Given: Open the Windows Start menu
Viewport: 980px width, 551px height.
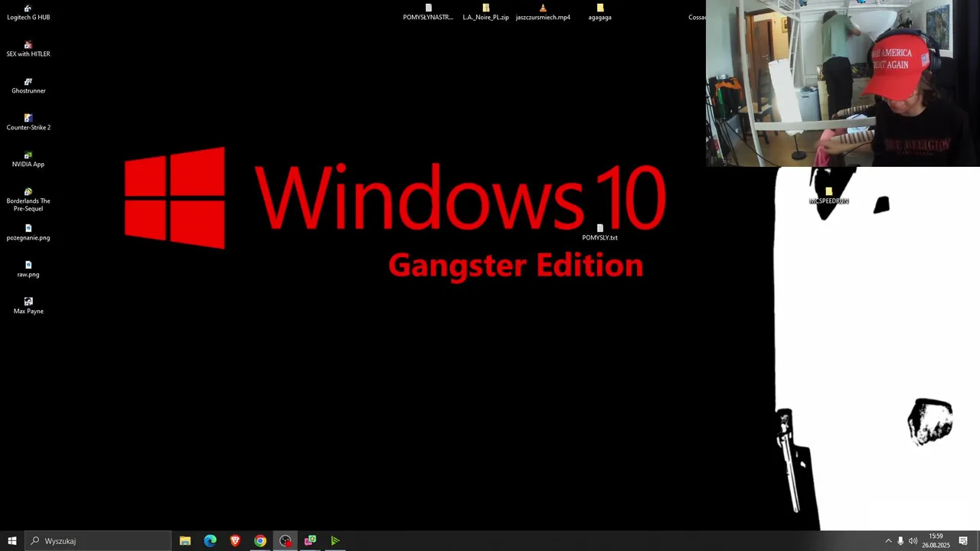Looking at the screenshot, I should 12,541.
